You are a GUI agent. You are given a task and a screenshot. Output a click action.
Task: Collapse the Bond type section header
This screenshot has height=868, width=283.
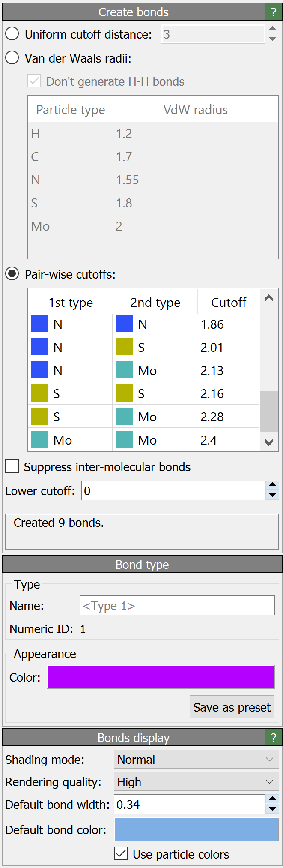tap(142, 565)
